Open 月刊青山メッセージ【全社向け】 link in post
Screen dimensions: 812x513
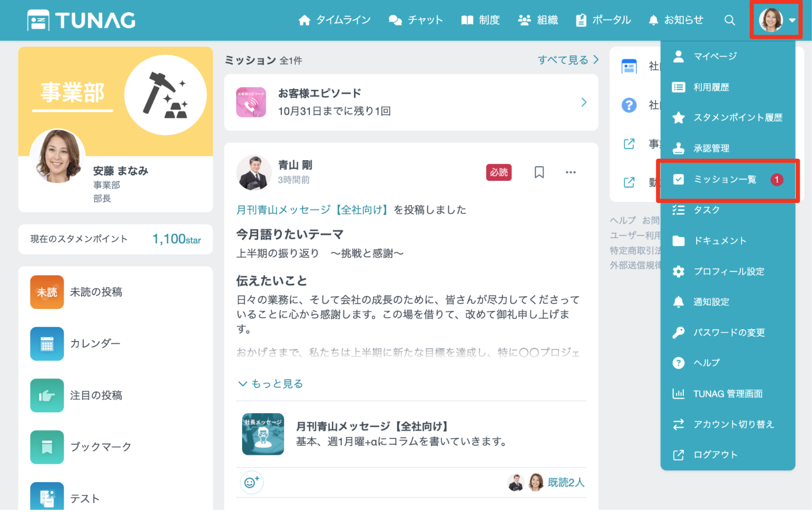coord(312,210)
